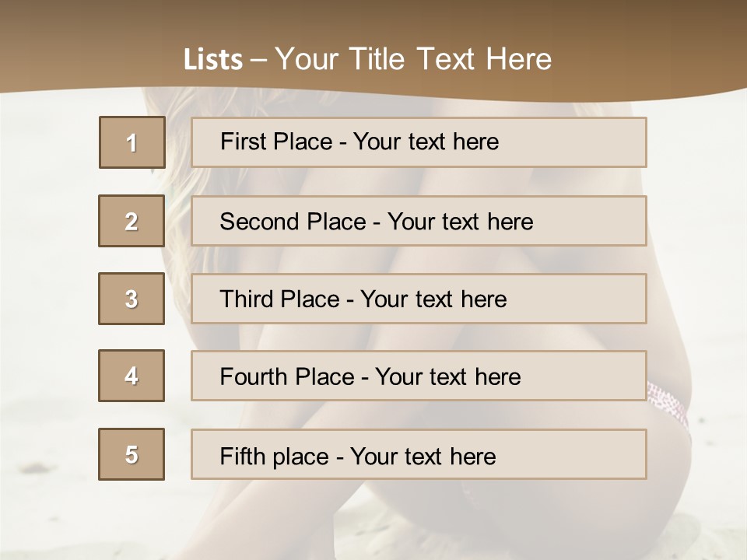This screenshot has height=560, width=747.
Task: Select the number 5 box
Action: pyautogui.click(x=132, y=454)
